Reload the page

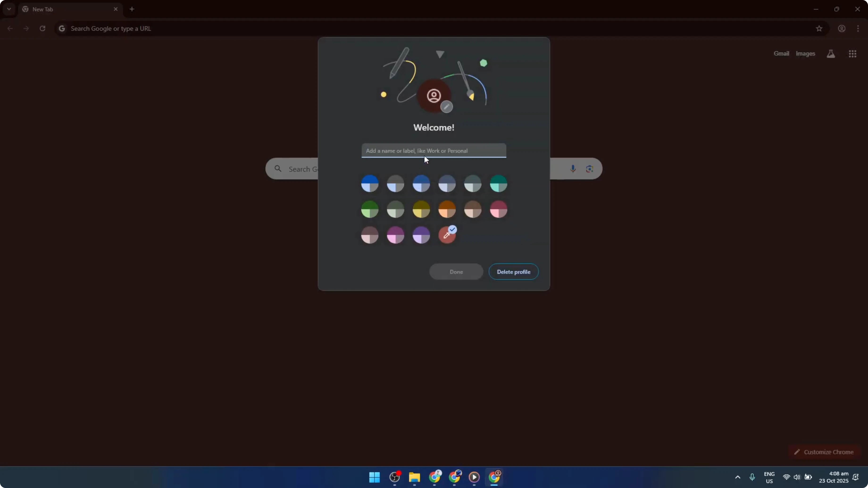click(x=42, y=28)
